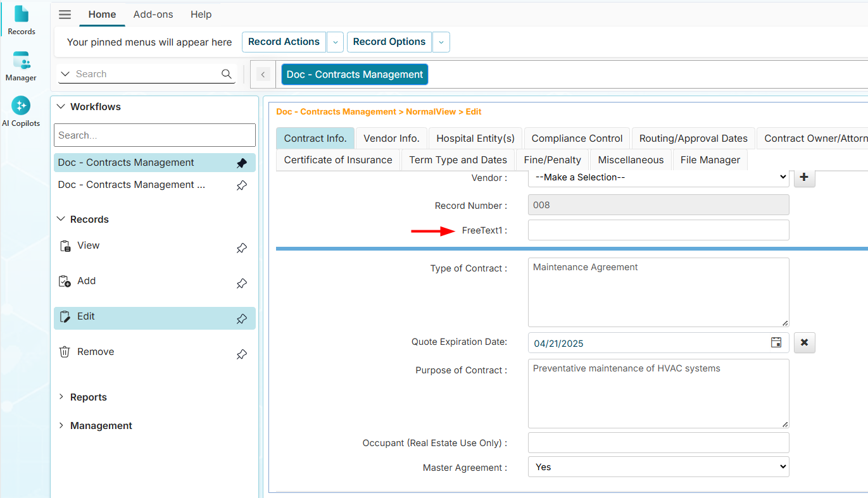Open the Records sidebar icon
868x498 pixels.
tap(22, 20)
